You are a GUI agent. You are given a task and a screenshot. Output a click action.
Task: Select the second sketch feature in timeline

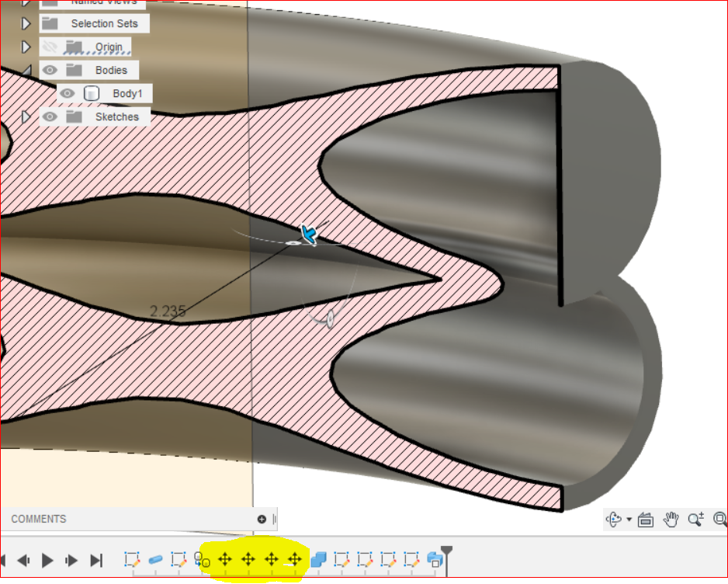[x=179, y=559]
